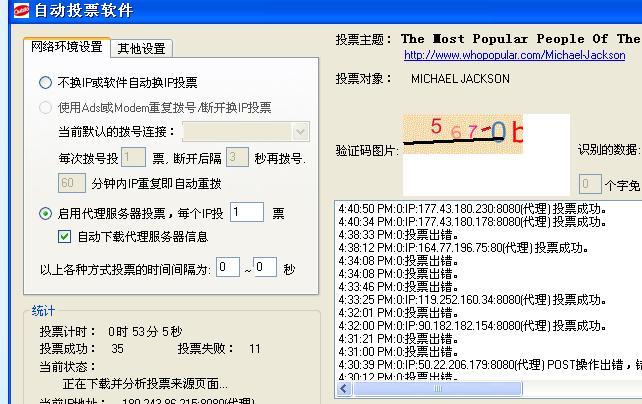The height and width of the screenshot is (404, 642).
Task: Click the 每次拨号投 votes count field
Action: [134, 158]
